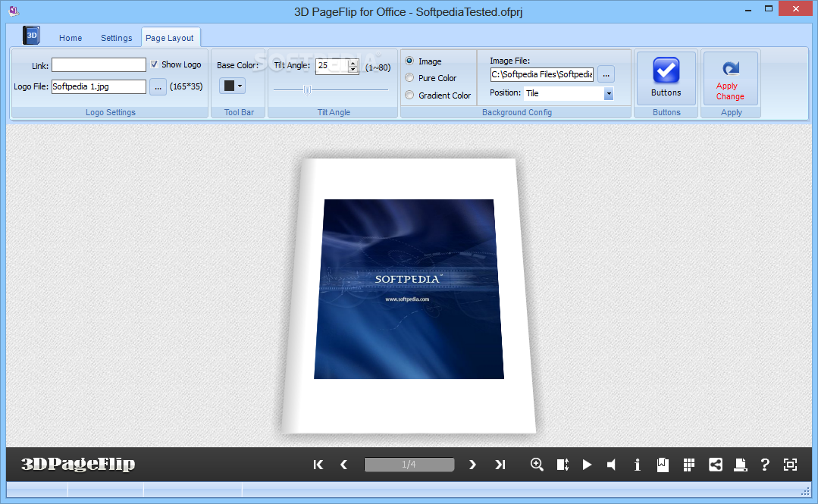This screenshot has height=504, width=818.
Task: Click the Tilt Angle slider handle
Action: tap(307, 90)
